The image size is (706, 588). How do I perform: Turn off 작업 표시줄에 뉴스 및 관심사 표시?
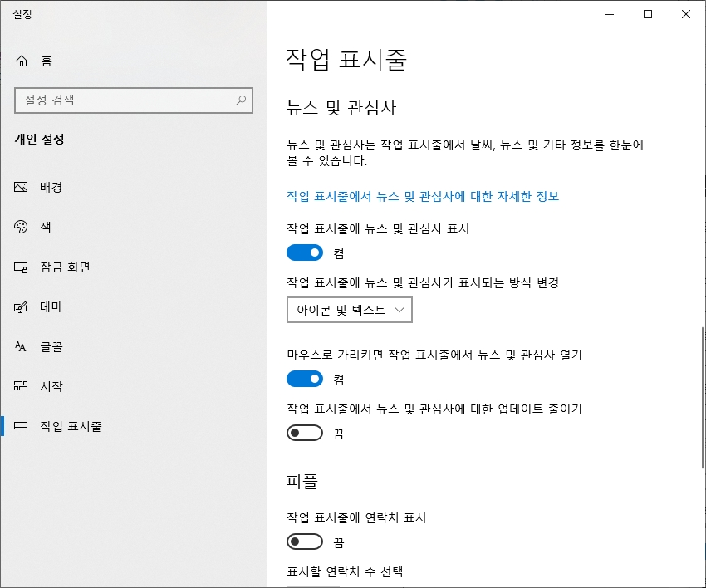pyautogui.click(x=304, y=252)
